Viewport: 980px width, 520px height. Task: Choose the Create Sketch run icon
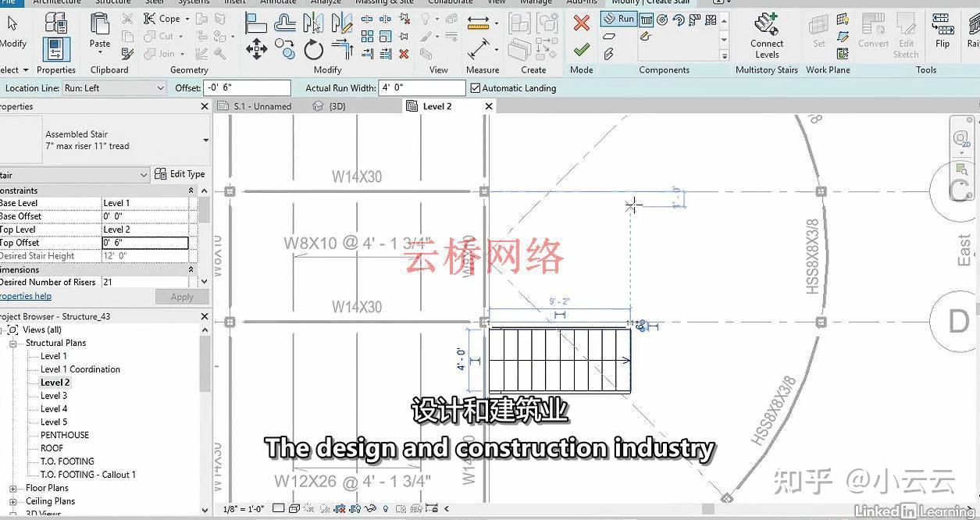click(646, 36)
